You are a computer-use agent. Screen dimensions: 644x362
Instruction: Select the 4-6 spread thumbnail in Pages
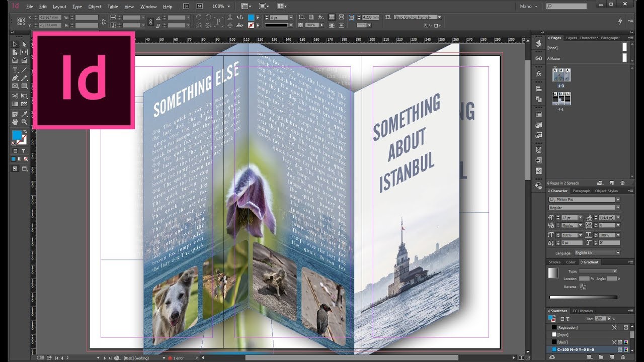click(560, 98)
